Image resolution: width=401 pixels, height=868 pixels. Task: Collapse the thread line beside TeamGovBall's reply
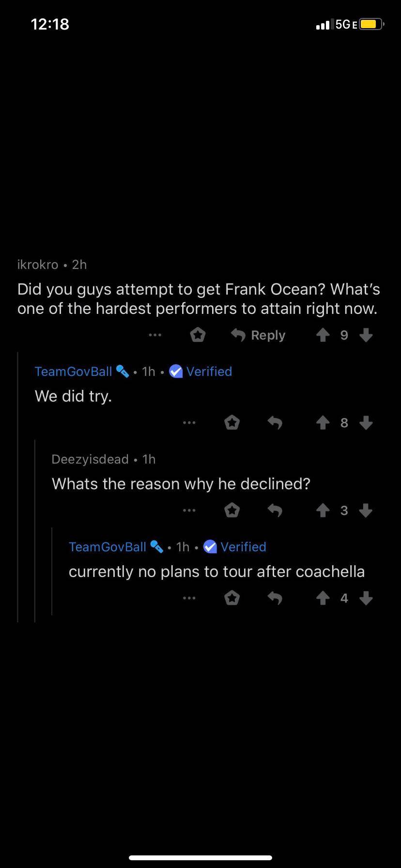18,484
